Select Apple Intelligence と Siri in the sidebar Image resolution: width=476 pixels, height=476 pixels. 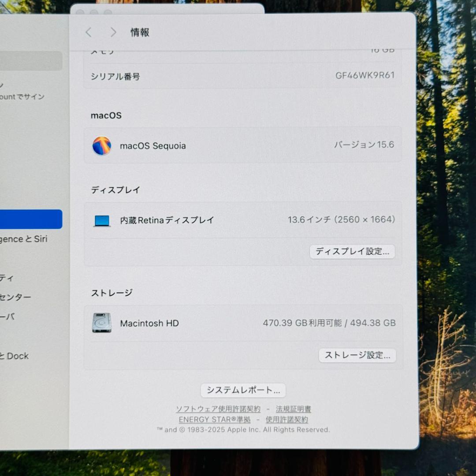pyautogui.click(x=26, y=239)
